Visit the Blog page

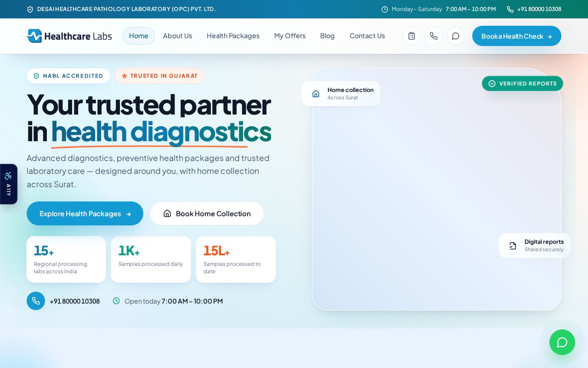pyautogui.click(x=328, y=36)
